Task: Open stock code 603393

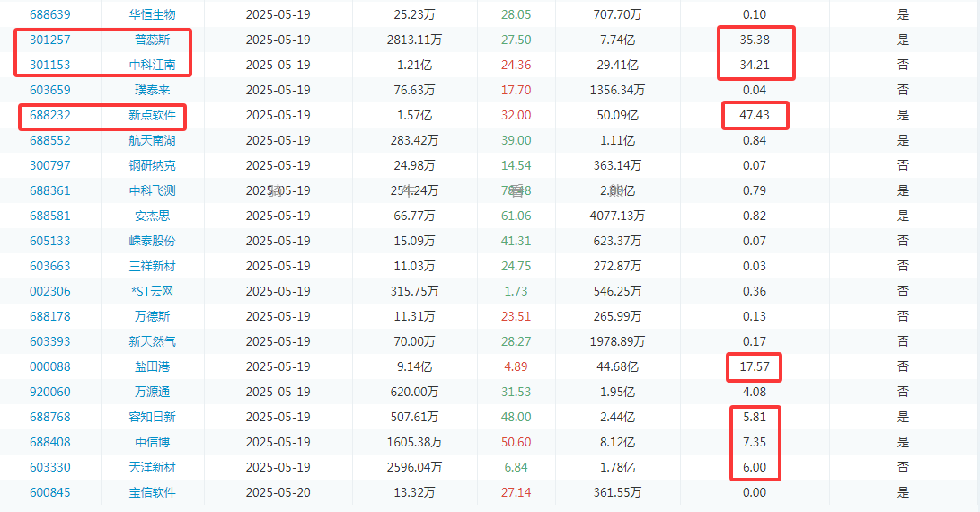Action: (50, 341)
